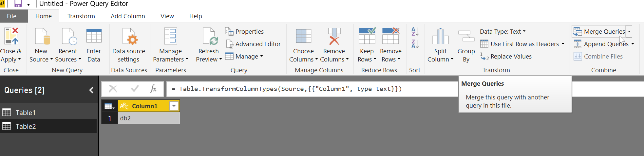
Task: Expand the Recent Sources dropdown arrow
Action: tap(80, 59)
